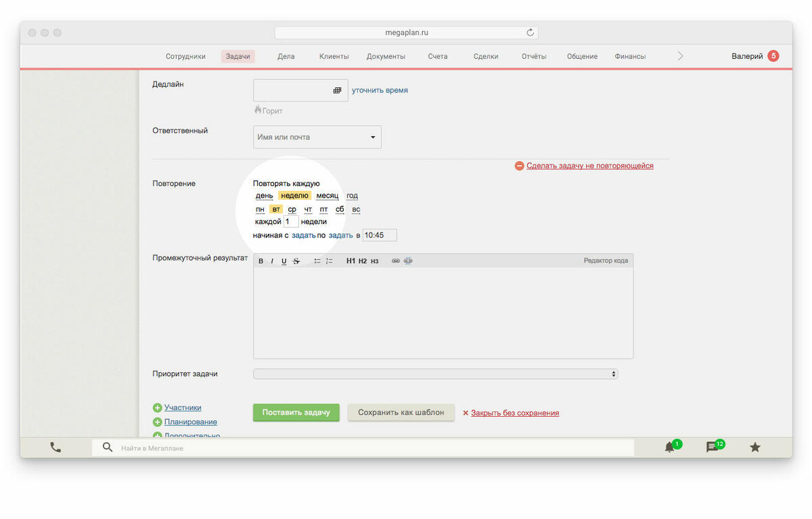Toggle repeat on Tuesday (вт)
Screen dimensions: 812x519
click(x=276, y=209)
